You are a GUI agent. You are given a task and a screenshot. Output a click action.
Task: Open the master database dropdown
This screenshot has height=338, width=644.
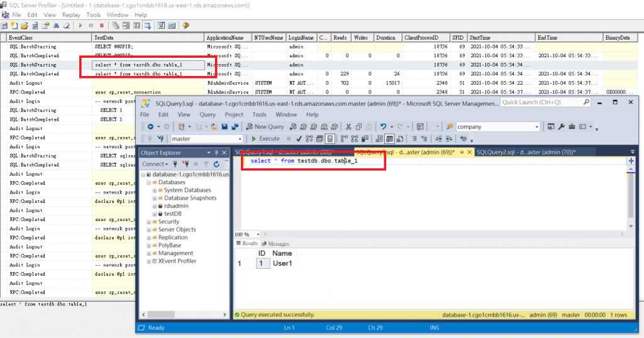[x=240, y=139]
